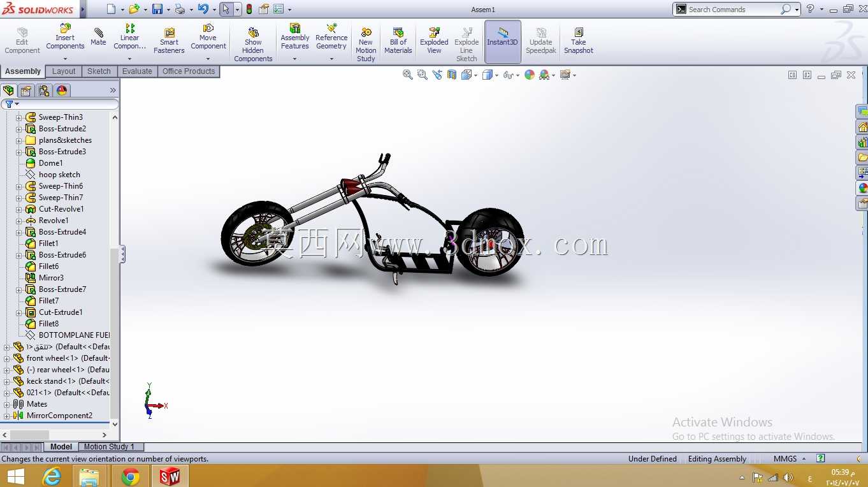The image size is (868, 487).
Task: Open SolidWorks Options in the top toolbar
Action: pyautogui.click(x=278, y=9)
